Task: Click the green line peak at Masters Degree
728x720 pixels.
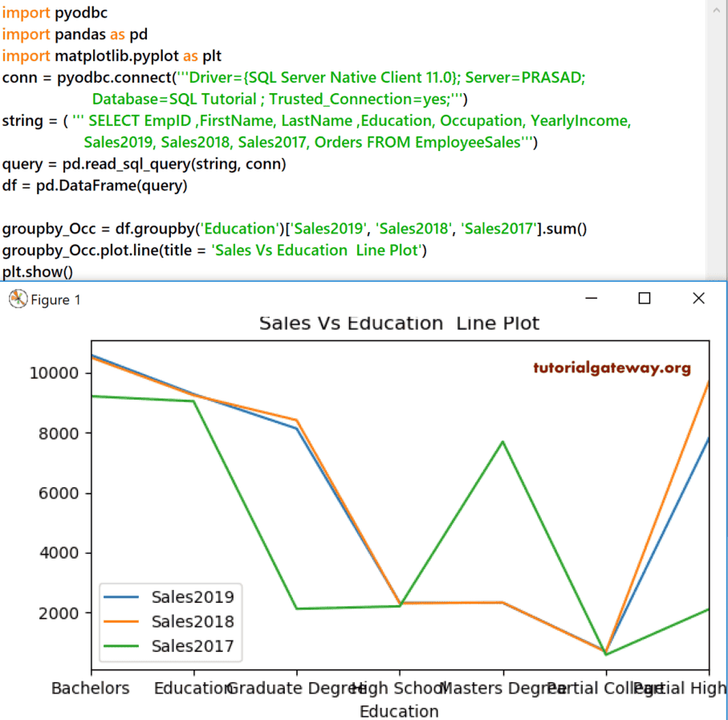Action: click(502, 441)
